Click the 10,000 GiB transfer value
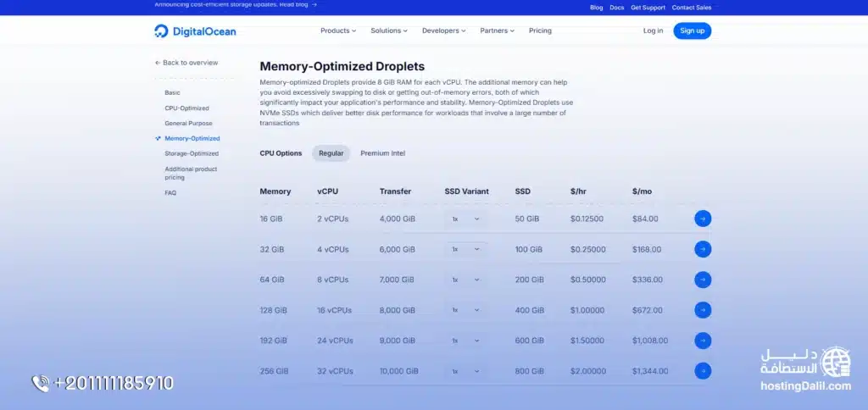This screenshot has height=410, width=868. (x=399, y=371)
